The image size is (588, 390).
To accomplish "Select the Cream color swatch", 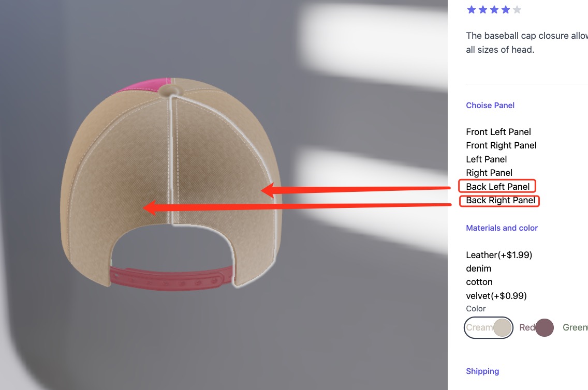I will 488,327.
